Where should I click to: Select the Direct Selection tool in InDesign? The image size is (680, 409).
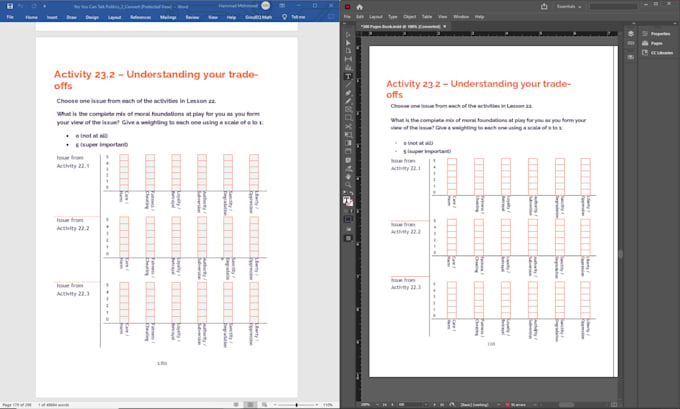click(348, 43)
